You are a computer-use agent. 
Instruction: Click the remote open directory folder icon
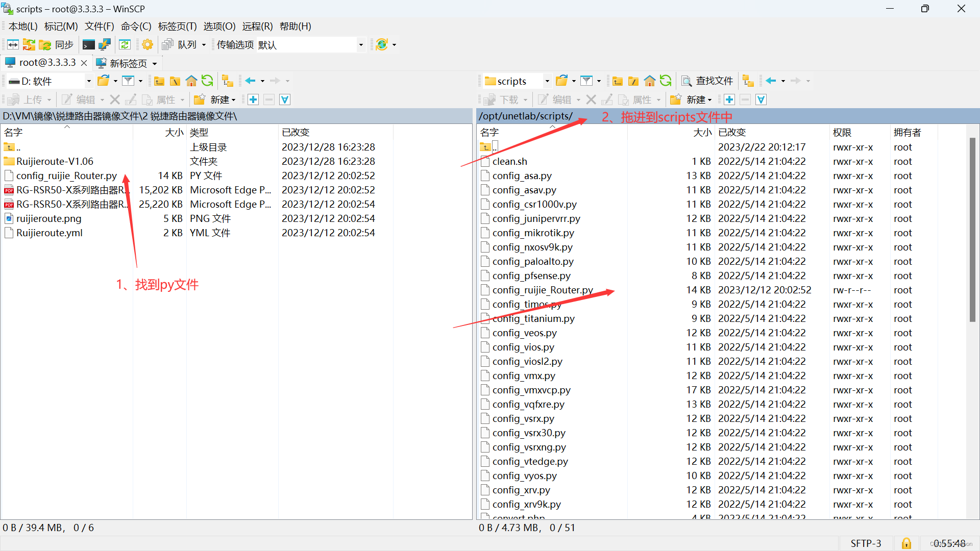point(562,81)
